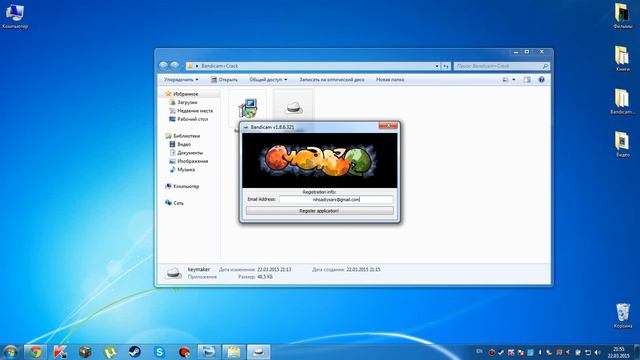Image resolution: width=640 pixels, height=360 pixels.
Task: Open the Общий доступ dropdown
Action: pos(268,80)
